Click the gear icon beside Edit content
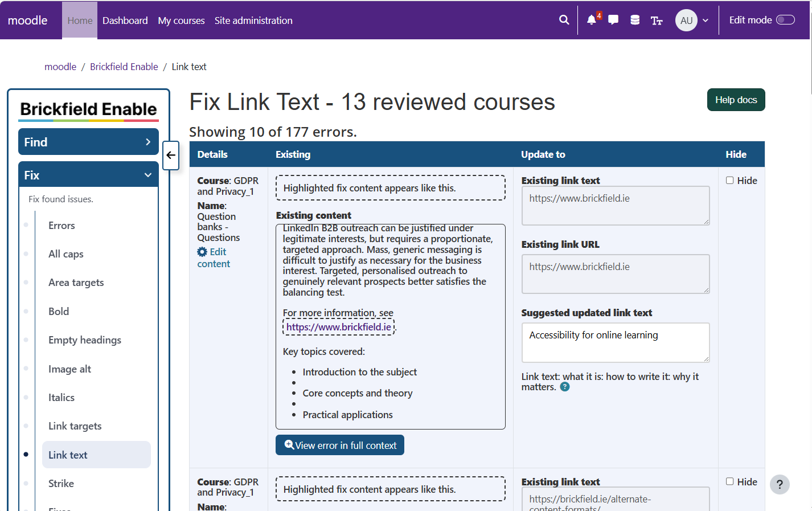 click(202, 252)
